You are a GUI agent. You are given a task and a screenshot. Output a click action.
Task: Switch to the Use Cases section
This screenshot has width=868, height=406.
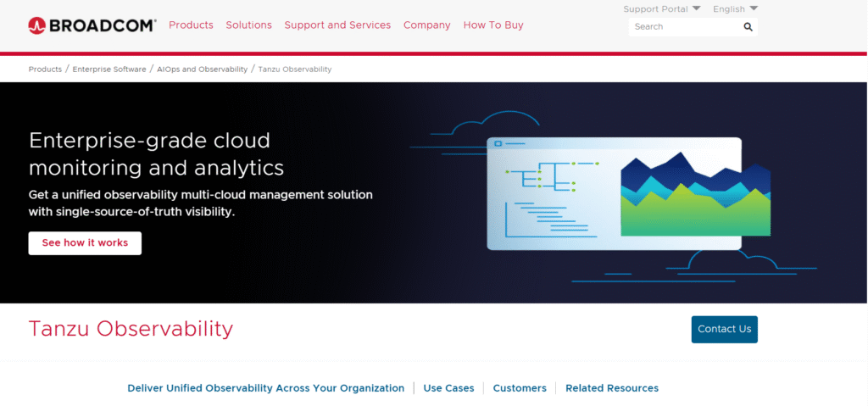(448, 388)
